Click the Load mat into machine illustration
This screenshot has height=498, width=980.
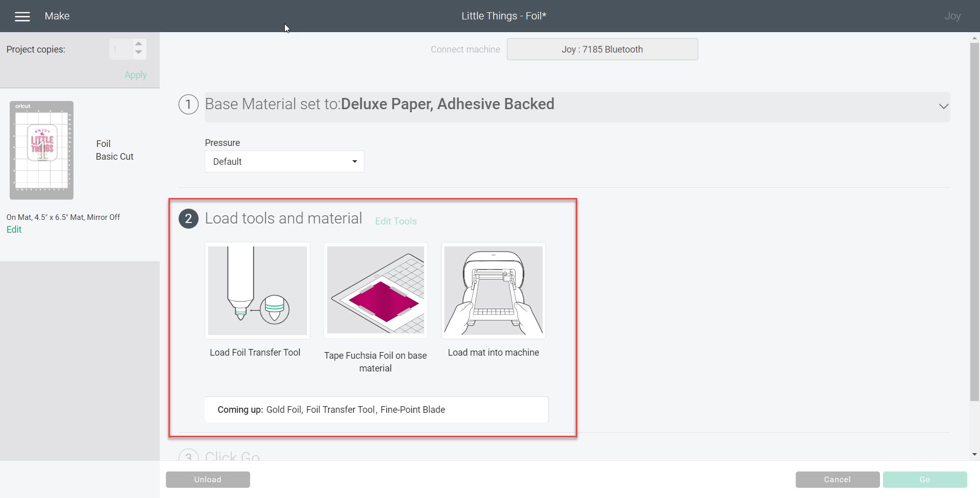tap(494, 290)
